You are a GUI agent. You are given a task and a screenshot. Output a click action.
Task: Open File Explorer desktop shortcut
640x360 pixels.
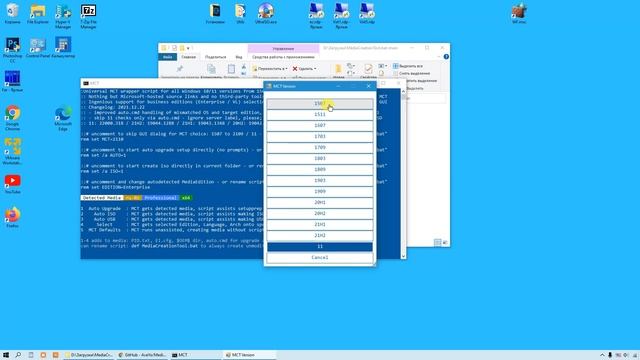(x=38, y=13)
